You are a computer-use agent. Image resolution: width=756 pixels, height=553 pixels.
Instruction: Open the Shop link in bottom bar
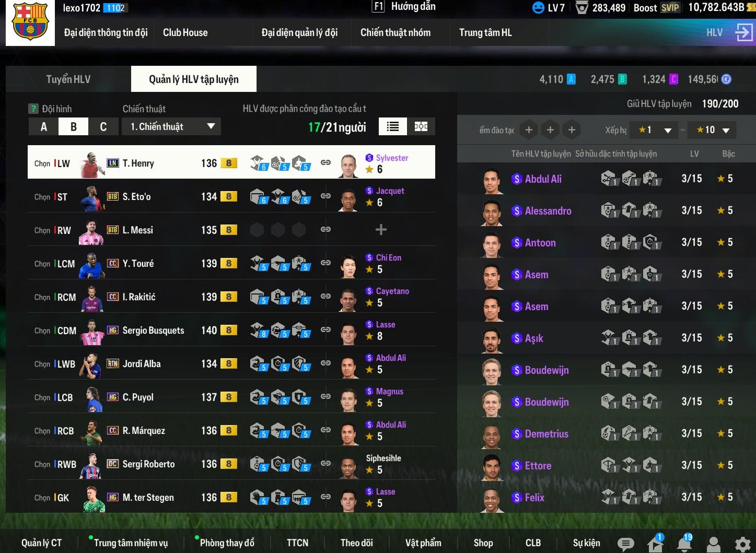click(483, 543)
